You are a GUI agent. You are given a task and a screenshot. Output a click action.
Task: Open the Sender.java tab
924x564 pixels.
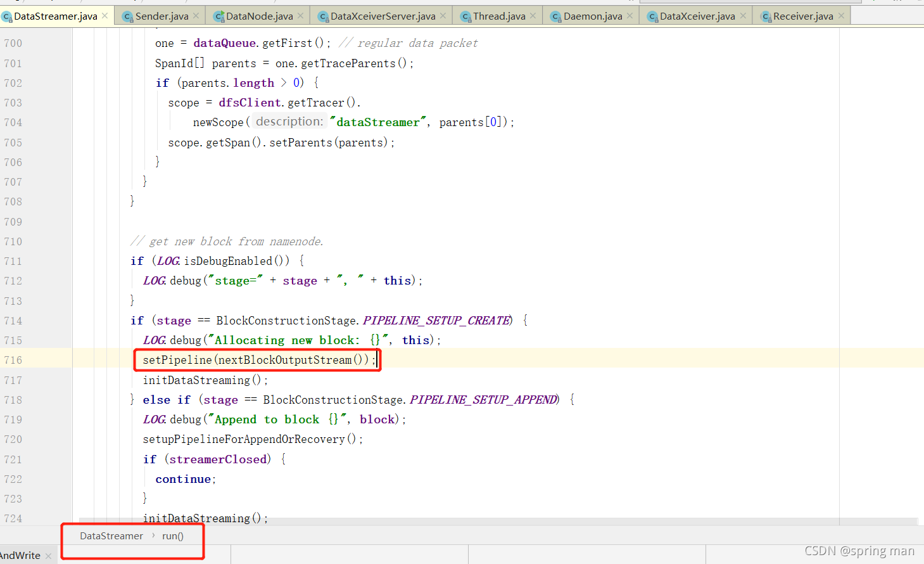point(162,16)
